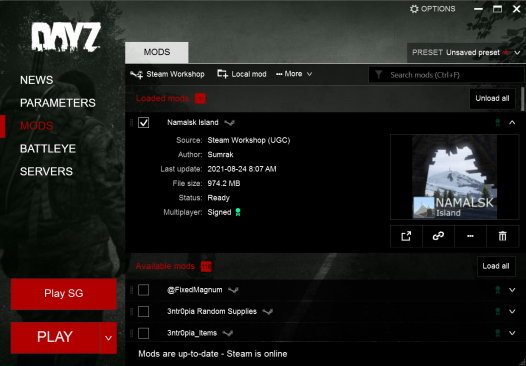This screenshot has height=366, width=526.
Task: Open the mod's three-dots more actions
Action: pyautogui.click(x=470, y=237)
